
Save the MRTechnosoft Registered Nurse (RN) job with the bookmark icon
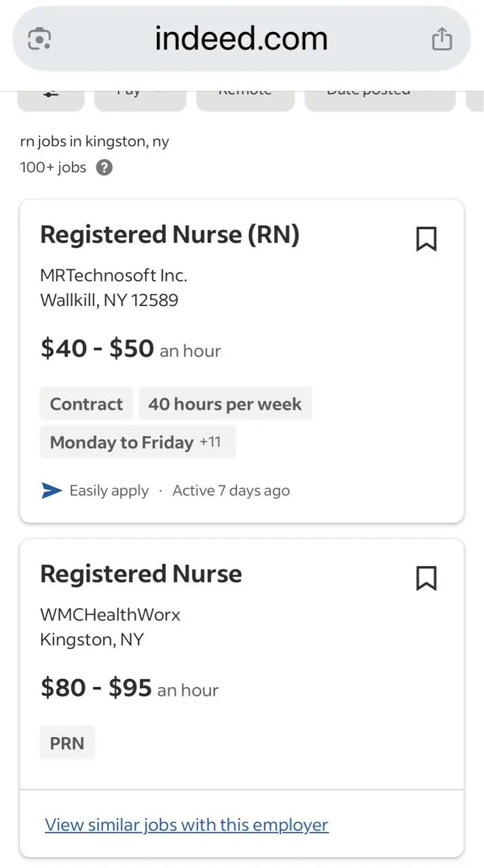pos(426,239)
